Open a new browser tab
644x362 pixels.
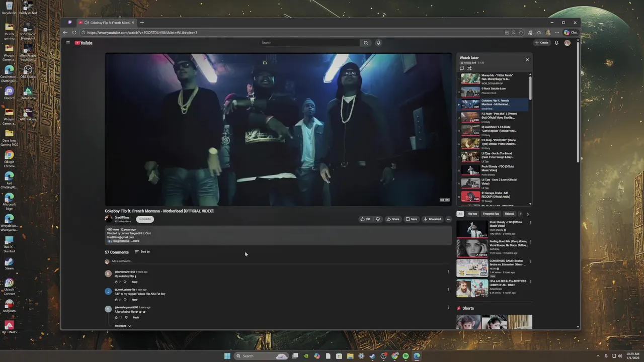142,23
